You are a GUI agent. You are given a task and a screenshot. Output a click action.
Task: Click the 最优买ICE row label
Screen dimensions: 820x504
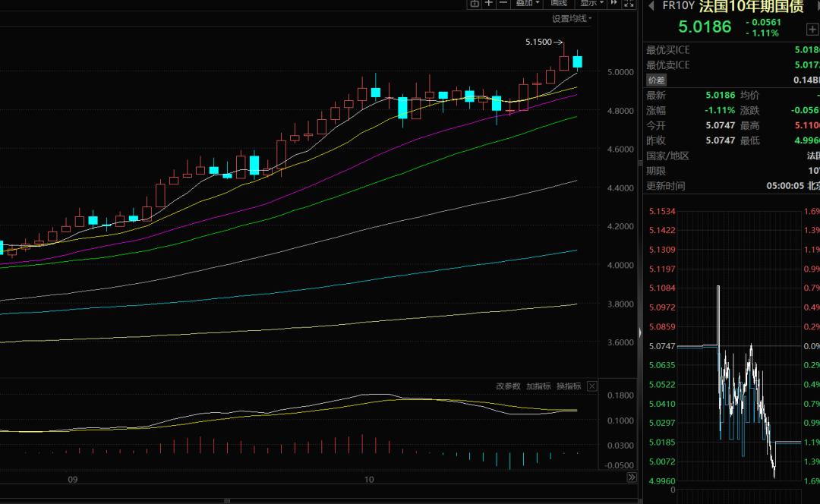tap(668, 50)
